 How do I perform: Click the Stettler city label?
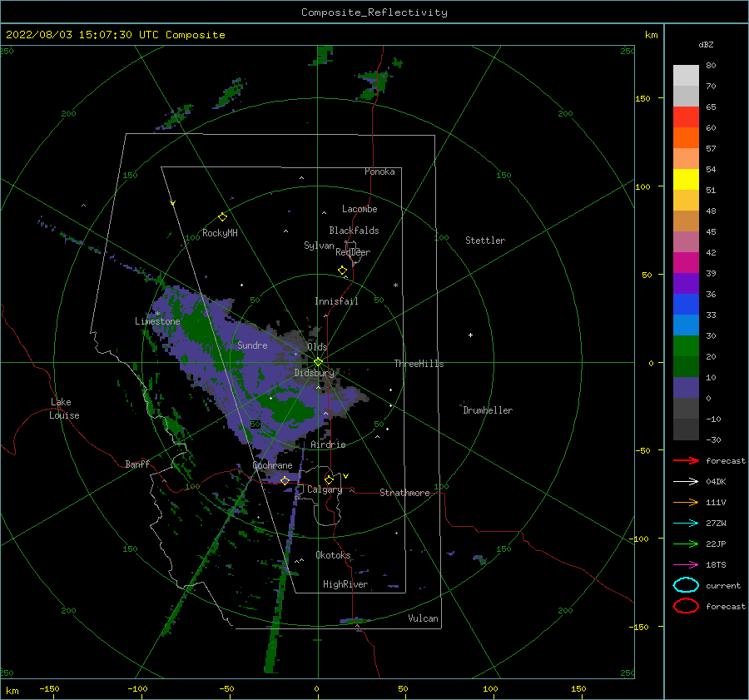click(485, 241)
